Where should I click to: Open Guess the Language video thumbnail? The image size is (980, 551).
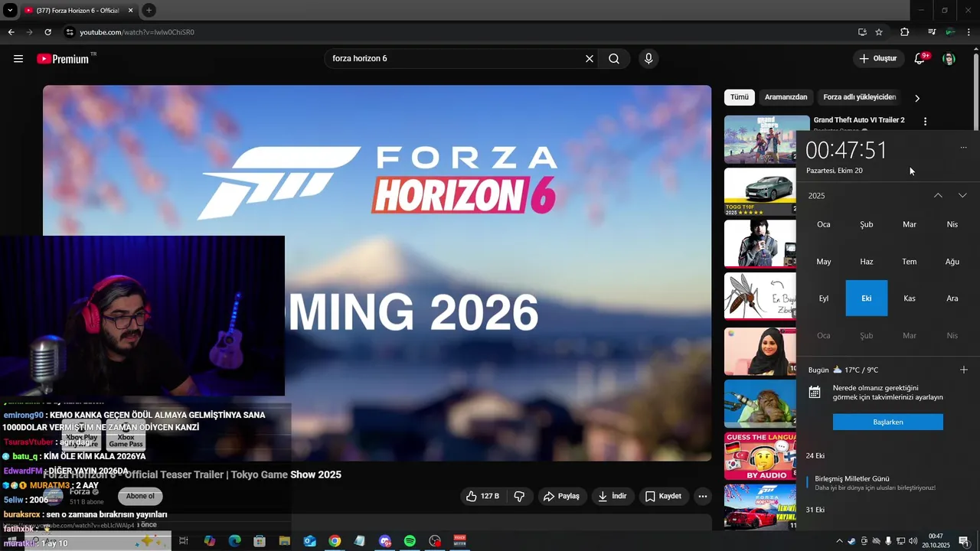coord(760,456)
